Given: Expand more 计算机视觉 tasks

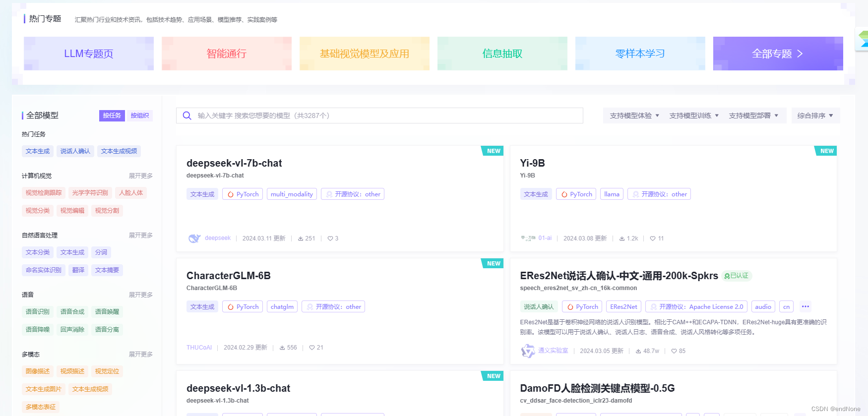Looking at the screenshot, I should [141, 176].
